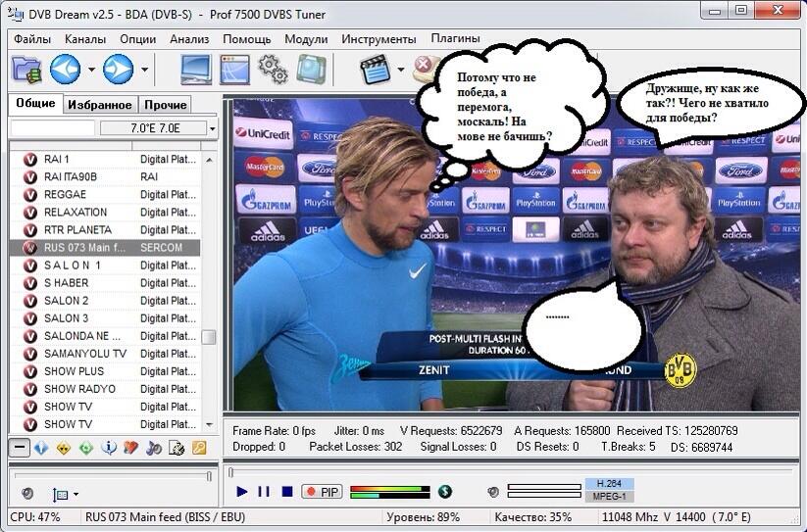Viewport: 807px width, 532px height.
Task: Open dropdown arrow next to list layout icon
Action: coord(76,495)
